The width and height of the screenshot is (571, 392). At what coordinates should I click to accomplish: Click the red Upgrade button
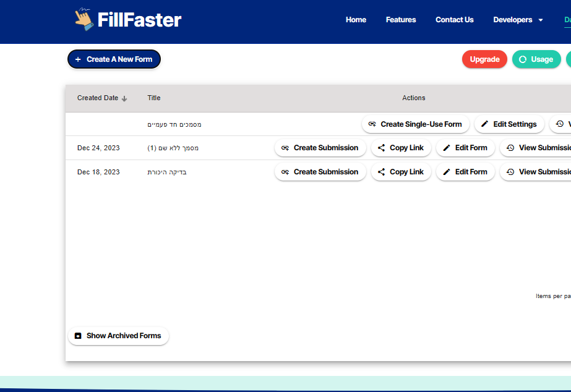[484, 59]
